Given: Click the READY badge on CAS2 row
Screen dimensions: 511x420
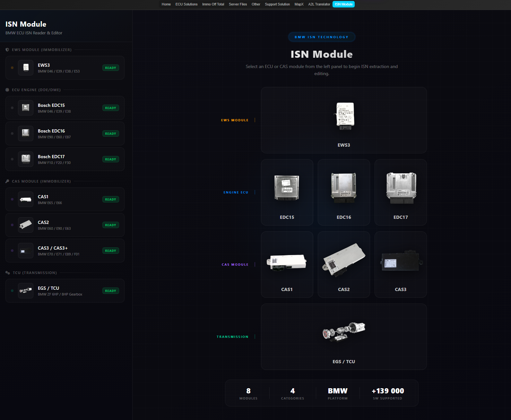Looking at the screenshot, I should tap(110, 225).
